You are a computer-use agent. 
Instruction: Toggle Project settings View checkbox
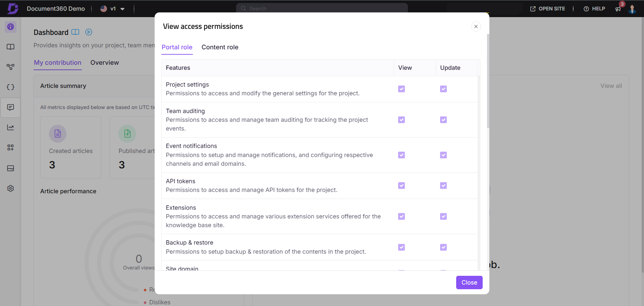401,89
